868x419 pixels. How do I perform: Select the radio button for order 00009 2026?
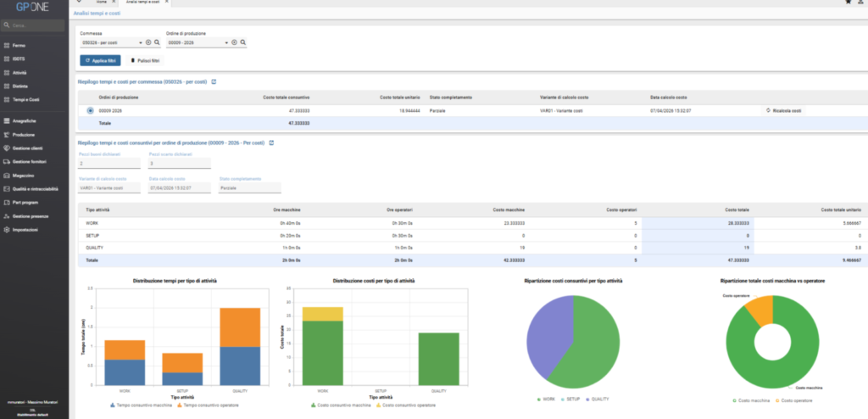coord(90,111)
